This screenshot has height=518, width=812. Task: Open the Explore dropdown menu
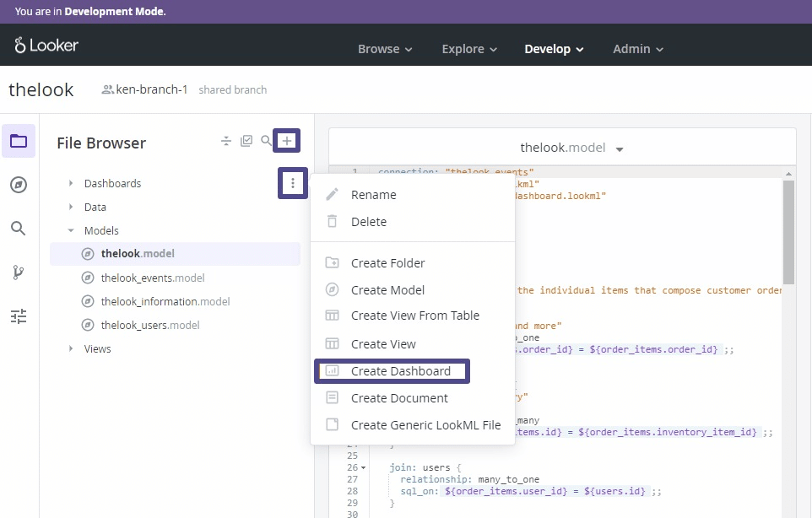click(x=469, y=49)
